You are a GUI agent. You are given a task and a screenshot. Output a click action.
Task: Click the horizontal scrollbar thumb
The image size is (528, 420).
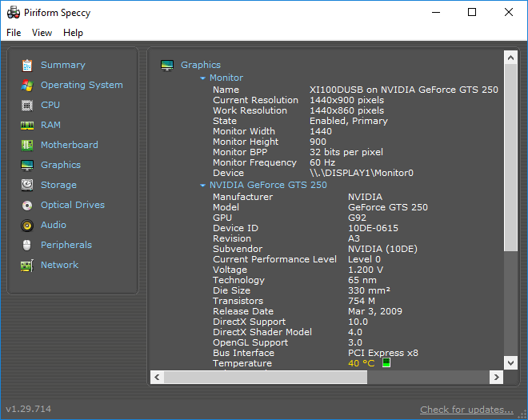266,377
